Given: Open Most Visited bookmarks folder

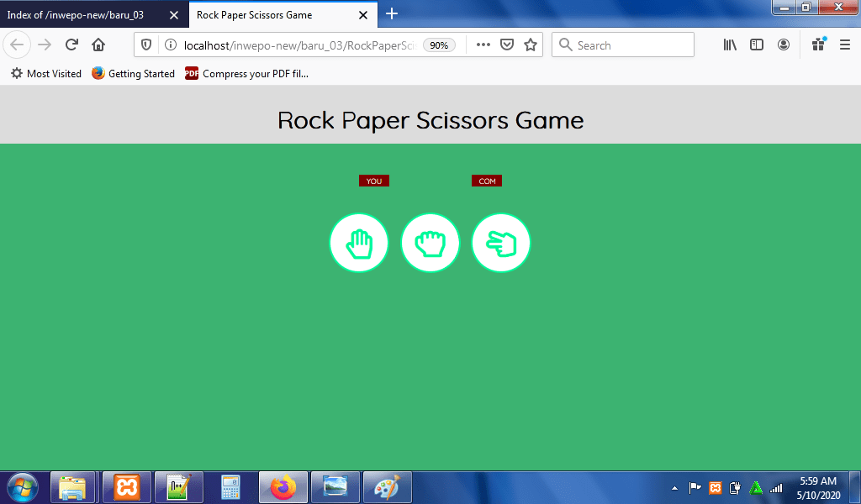Looking at the screenshot, I should coord(46,73).
